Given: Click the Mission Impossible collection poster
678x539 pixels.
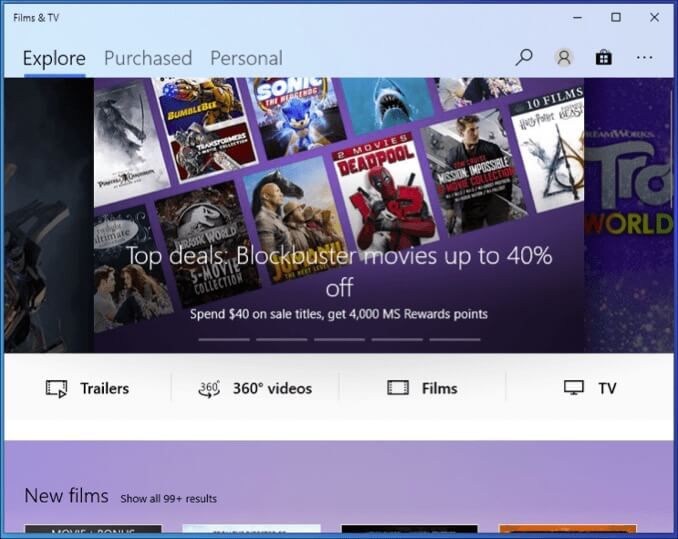Looking at the screenshot, I should [x=473, y=171].
